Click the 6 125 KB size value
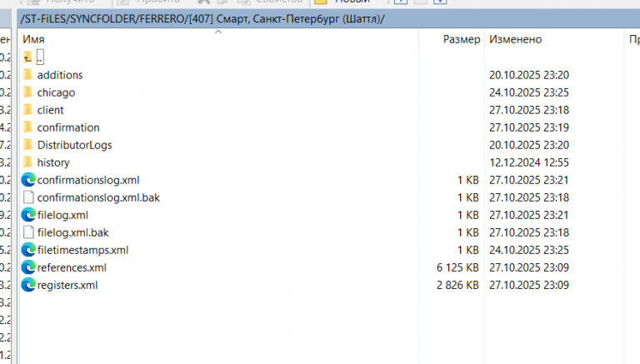The image size is (640, 364). click(x=457, y=267)
